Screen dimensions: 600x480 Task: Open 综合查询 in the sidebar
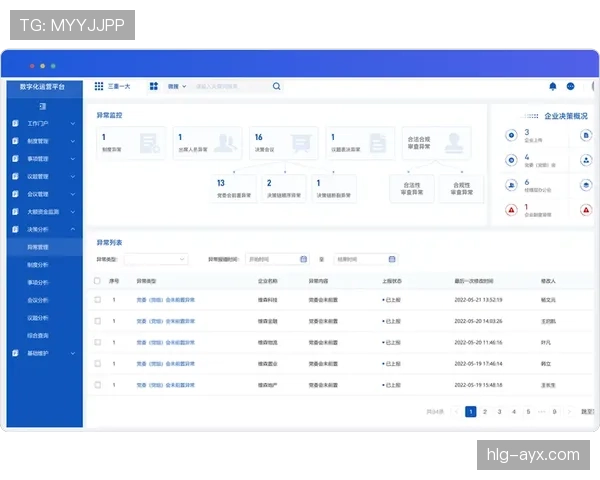click(38, 335)
